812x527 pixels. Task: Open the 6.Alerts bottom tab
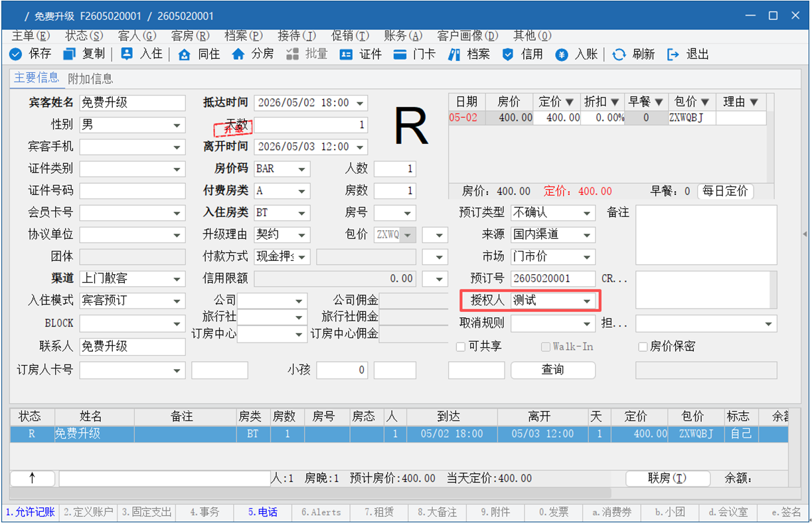321,512
